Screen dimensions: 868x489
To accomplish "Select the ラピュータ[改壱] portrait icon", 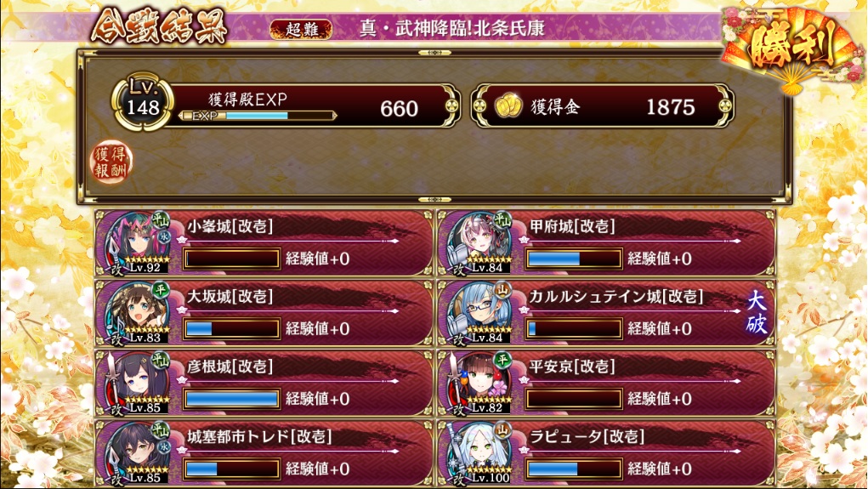I will (479, 453).
